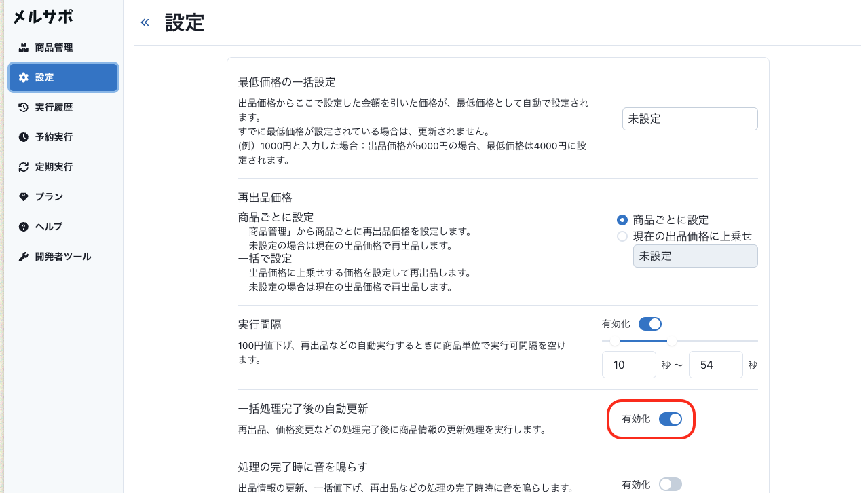Click the wrench icon for 開発者ツール
This screenshot has height=493, width=868.
(x=24, y=257)
